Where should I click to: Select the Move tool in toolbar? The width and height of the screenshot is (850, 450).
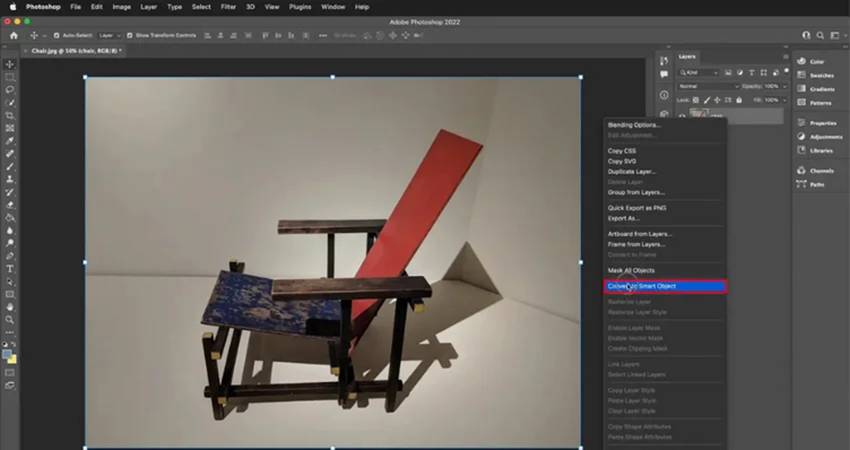tap(10, 65)
